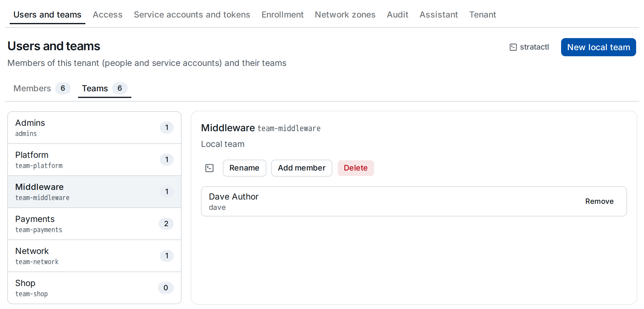Click the Users and teams page heading
The width and height of the screenshot is (644, 309).
pyautogui.click(x=54, y=46)
